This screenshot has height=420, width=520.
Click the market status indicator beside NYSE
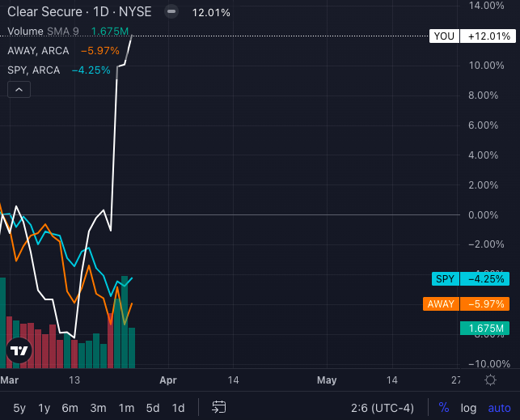pos(171,13)
